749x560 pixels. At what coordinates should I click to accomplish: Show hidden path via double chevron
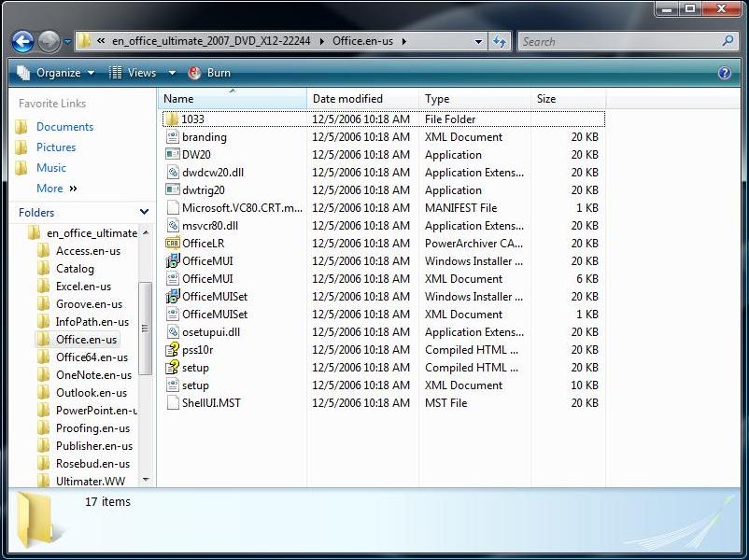pyautogui.click(x=101, y=41)
